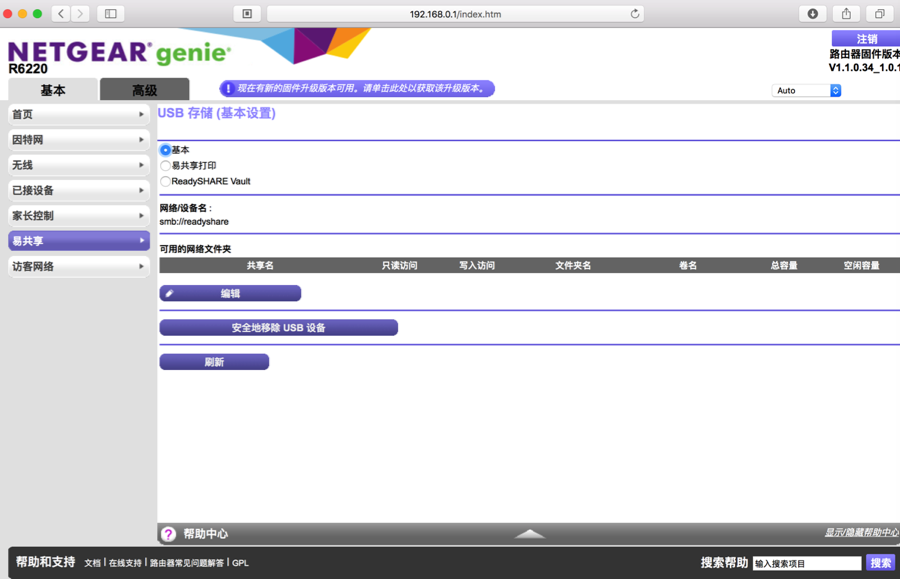Expand the 家长控制 sidebar menu
900x579 pixels.
(79, 216)
